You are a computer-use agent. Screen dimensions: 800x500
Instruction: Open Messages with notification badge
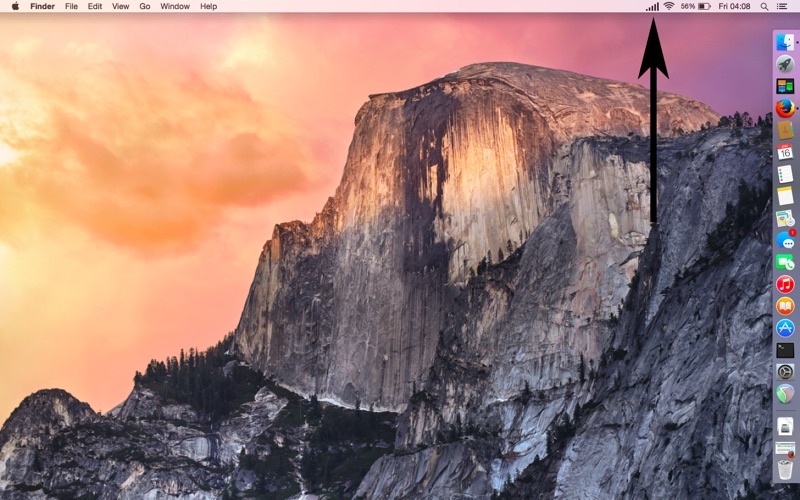[x=785, y=240]
